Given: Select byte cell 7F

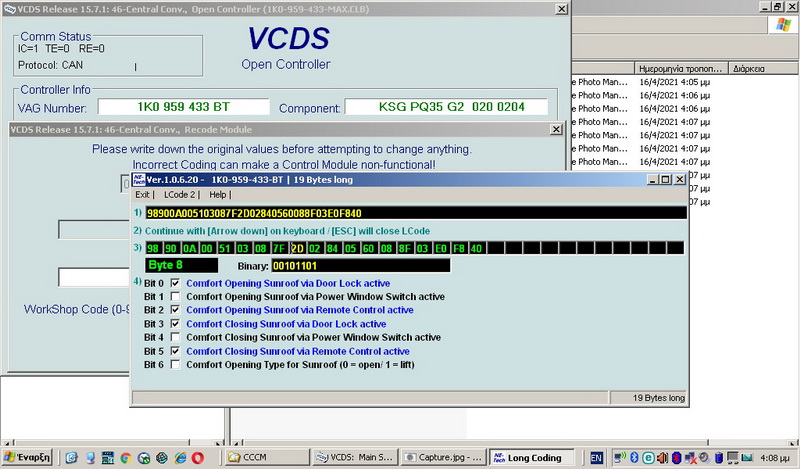Looking at the screenshot, I should 279,249.
